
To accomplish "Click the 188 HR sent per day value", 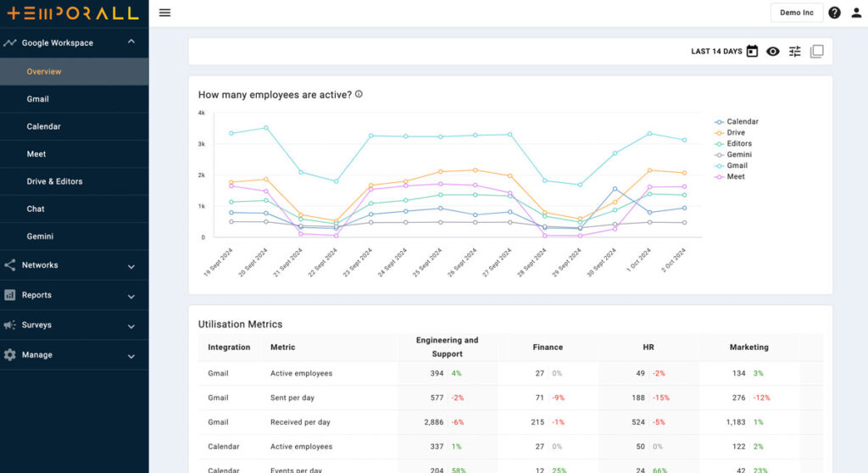I will (x=638, y=398).
